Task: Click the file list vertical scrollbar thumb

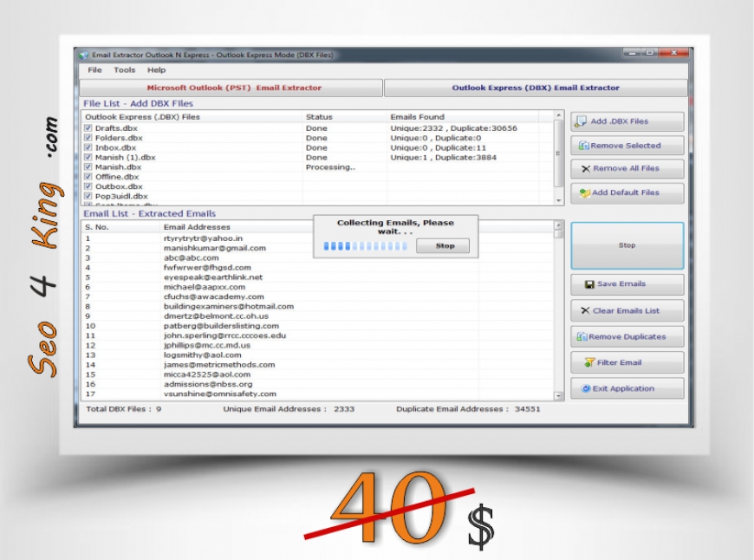Action: tap(558, 153)
